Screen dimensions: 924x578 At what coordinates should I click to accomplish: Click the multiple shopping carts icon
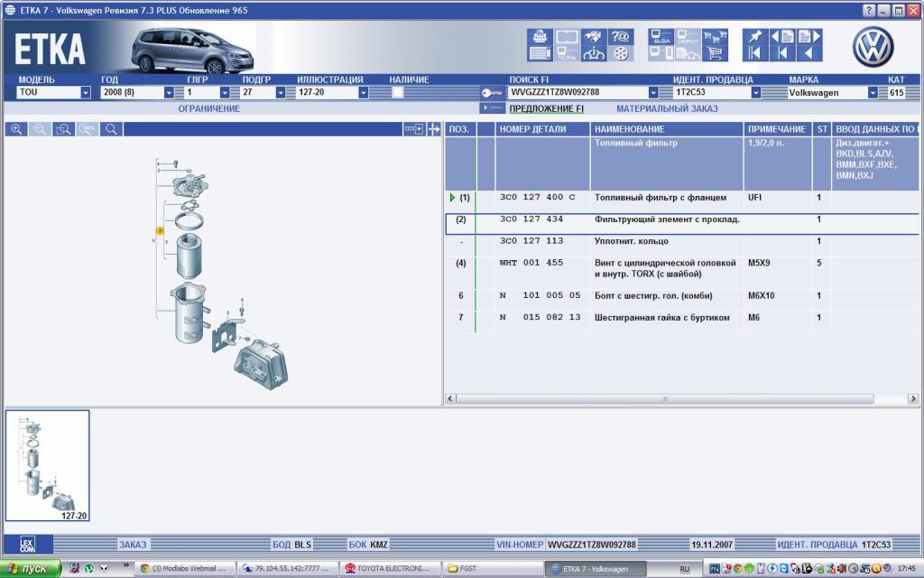click(715, 36)
